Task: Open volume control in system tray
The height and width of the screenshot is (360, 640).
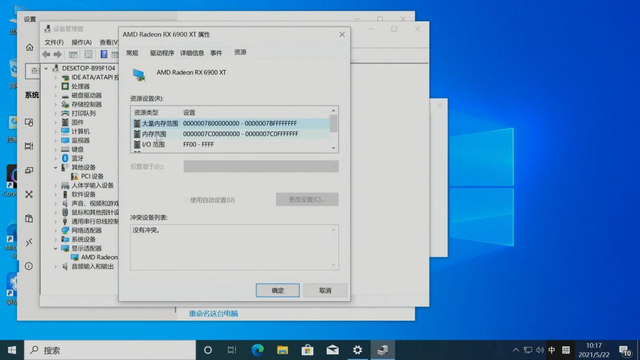Action: [x=540, y=350]
